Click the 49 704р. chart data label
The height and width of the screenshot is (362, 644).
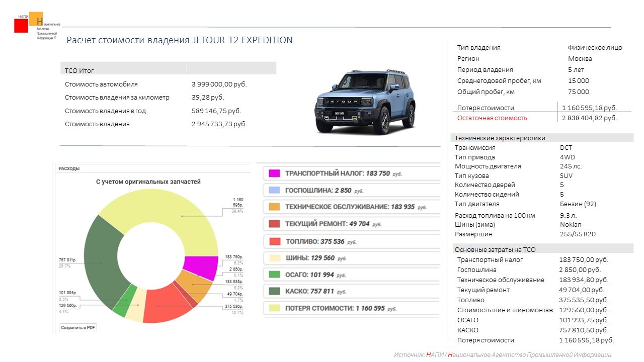pyautogui.click(x=234, y=294)
